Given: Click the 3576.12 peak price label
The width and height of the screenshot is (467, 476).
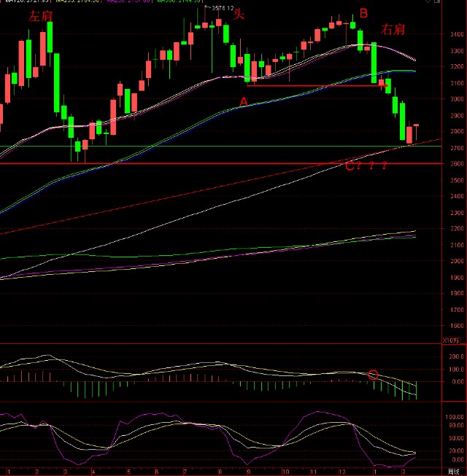Looking at the screenshot, I should coord(223,8).
